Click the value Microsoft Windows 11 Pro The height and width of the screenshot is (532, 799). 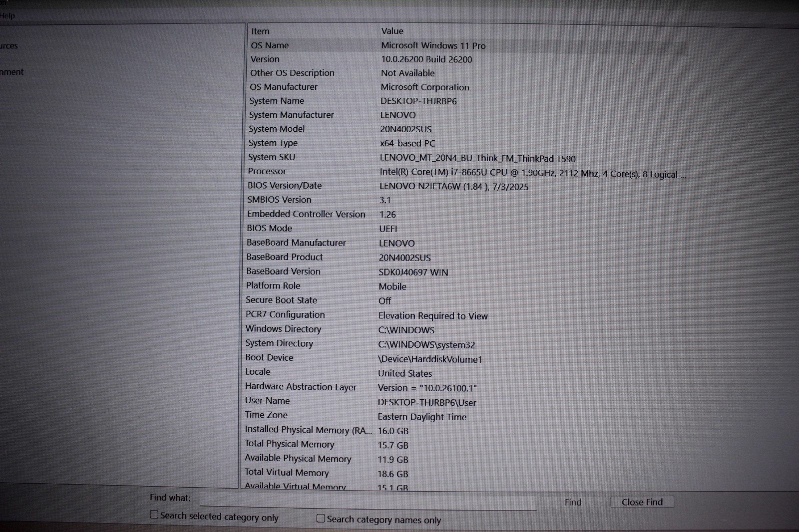[x=433, y=45]
